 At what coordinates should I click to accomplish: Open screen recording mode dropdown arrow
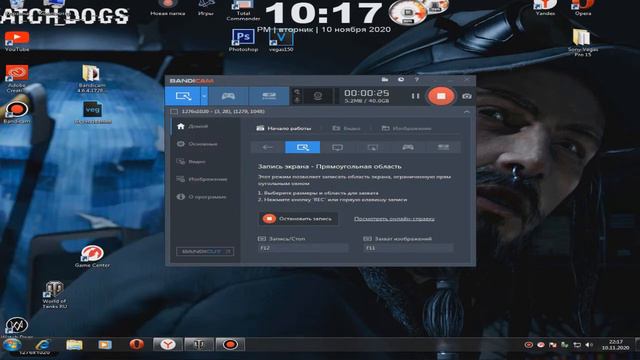click(204, 96)
